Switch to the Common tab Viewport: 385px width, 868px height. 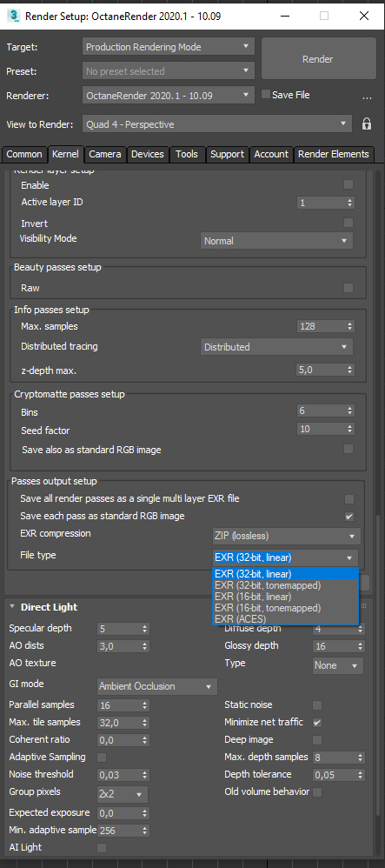click(24, 155)
